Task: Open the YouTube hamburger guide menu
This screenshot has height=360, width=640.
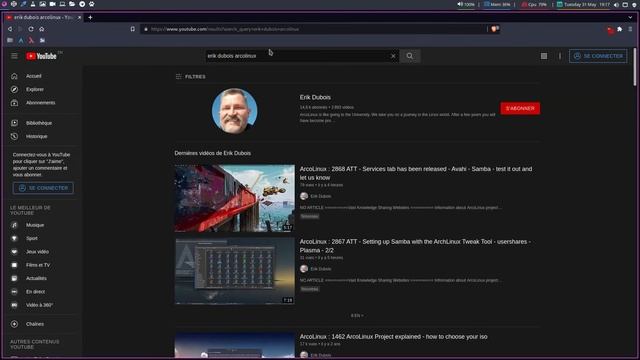Action: [x=14, y=56]
